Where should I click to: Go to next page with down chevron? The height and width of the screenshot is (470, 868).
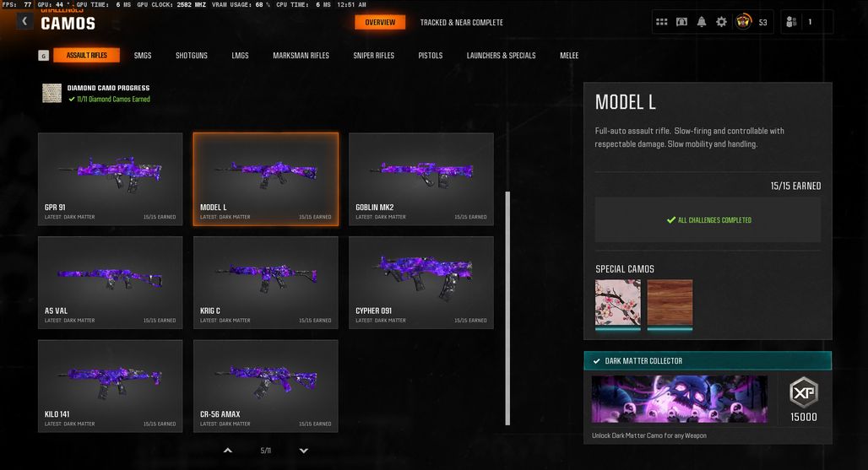304,451
